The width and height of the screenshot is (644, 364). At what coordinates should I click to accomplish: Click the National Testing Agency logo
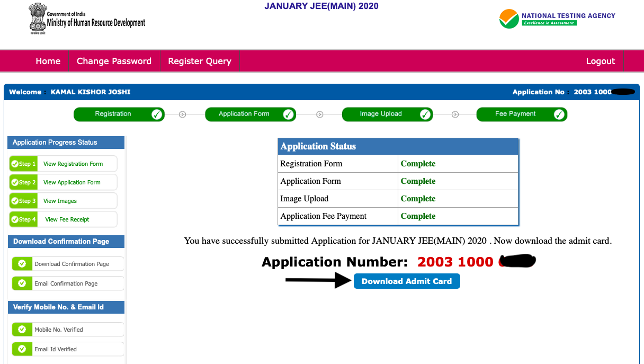[x=509, y=19]
